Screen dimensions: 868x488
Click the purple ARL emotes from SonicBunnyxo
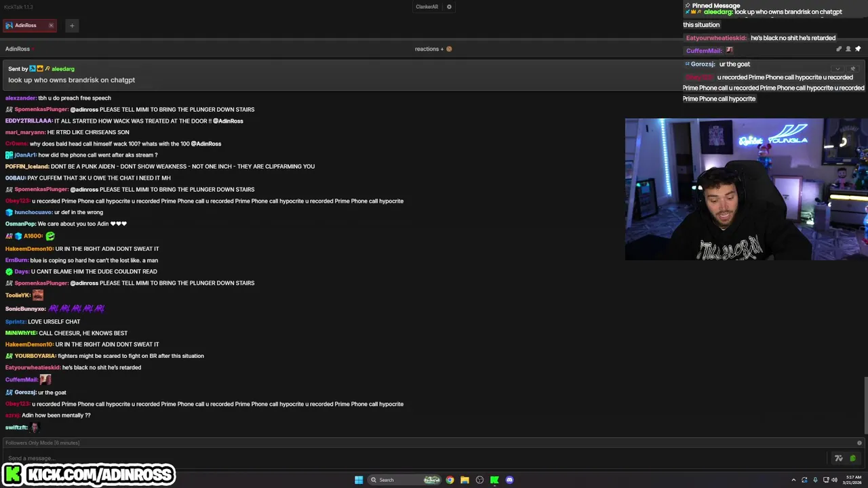click(x=76, y=308)
